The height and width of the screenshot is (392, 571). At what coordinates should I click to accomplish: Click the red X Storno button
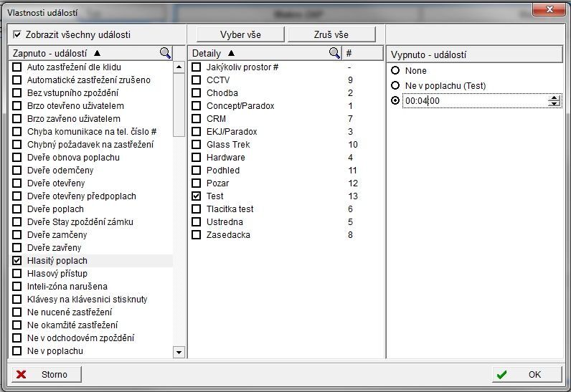(44, 374)
